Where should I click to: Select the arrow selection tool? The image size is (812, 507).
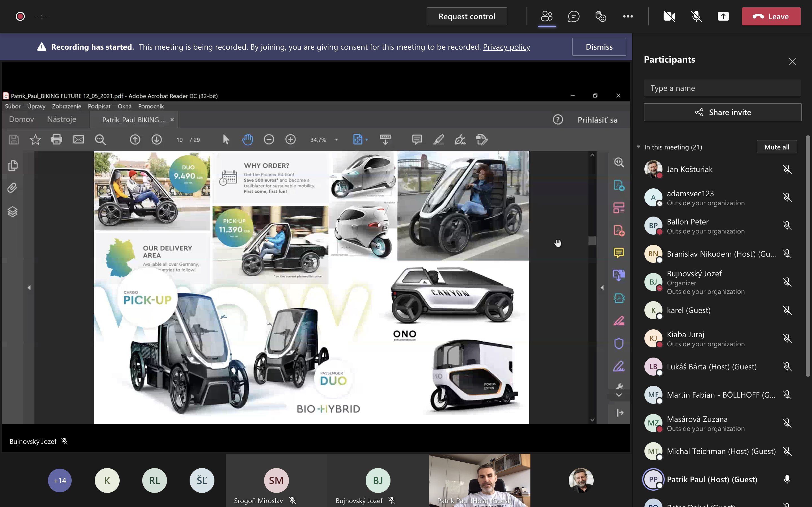(x=226, y=140)
